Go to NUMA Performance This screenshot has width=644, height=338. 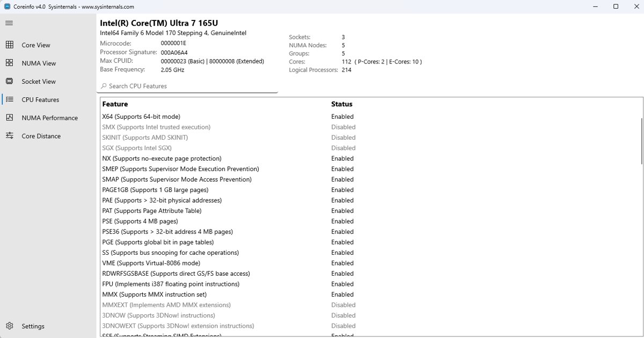click(48, 118)
